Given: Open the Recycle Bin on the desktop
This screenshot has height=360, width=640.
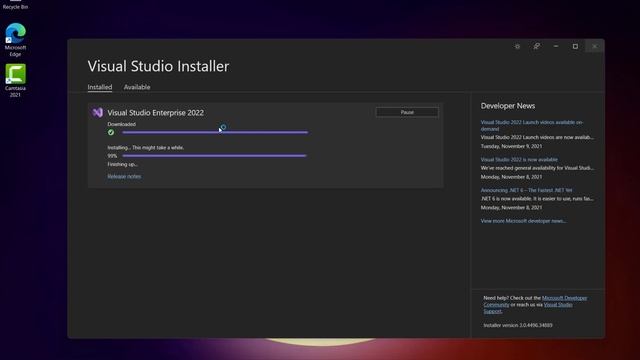Looking at the screenshot, I should (15, 5).
